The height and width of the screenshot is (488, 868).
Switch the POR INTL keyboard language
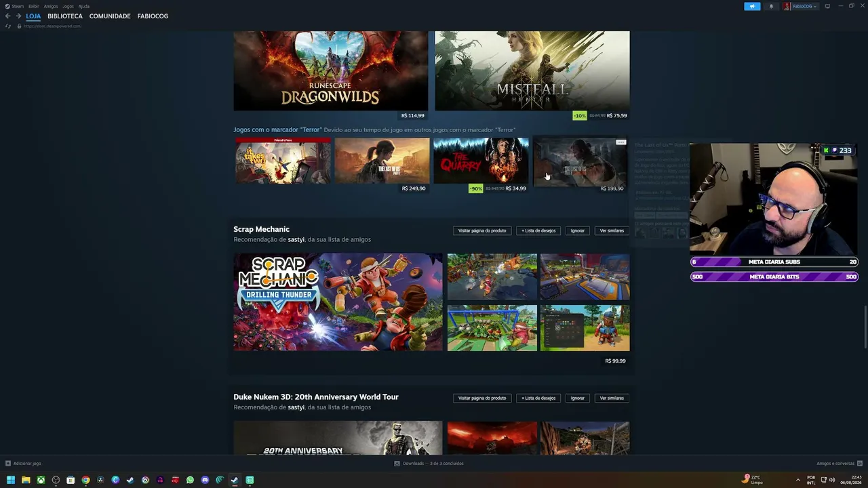click(811, 480)
